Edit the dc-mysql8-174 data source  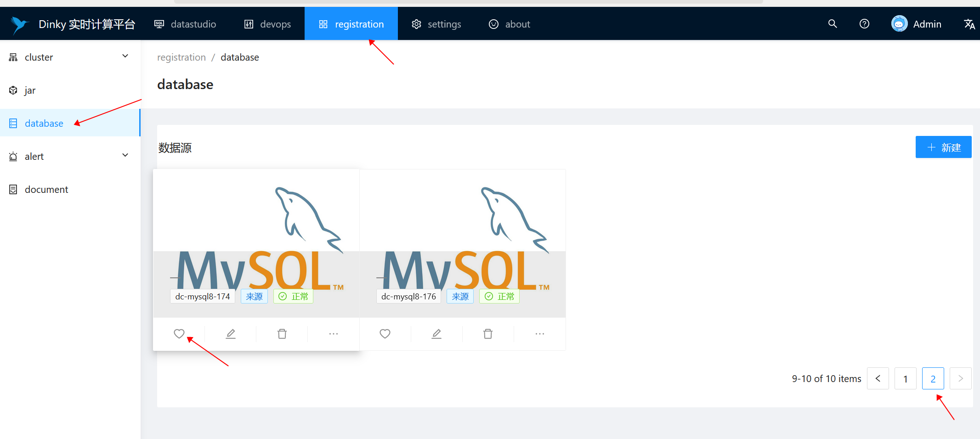(231, 334)
